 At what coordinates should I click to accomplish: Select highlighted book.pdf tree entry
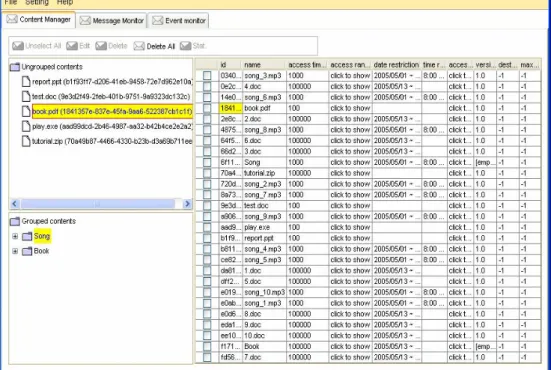[x=112, y=111]
